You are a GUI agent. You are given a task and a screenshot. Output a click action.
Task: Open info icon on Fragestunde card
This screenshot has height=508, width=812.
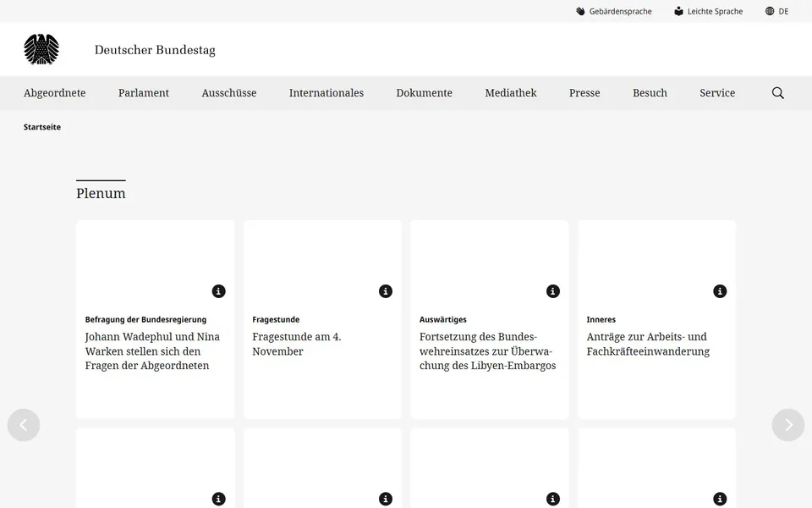[x=386, y=291]
